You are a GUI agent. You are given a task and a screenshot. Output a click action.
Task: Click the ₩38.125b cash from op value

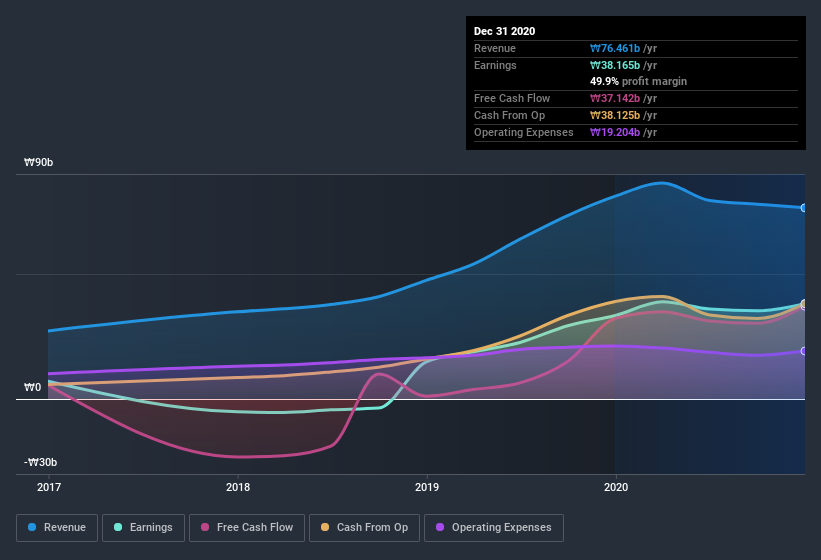coord(615,115)
